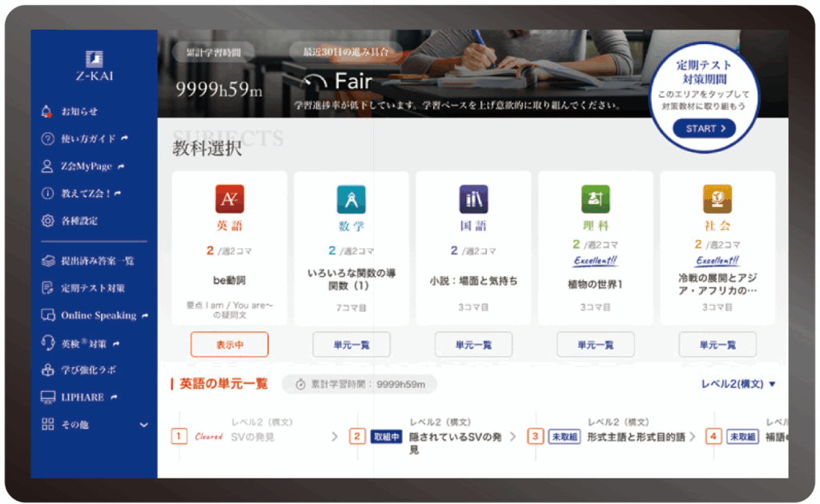
Task: Expand the その他 sidebar menu
Action: 144,425
